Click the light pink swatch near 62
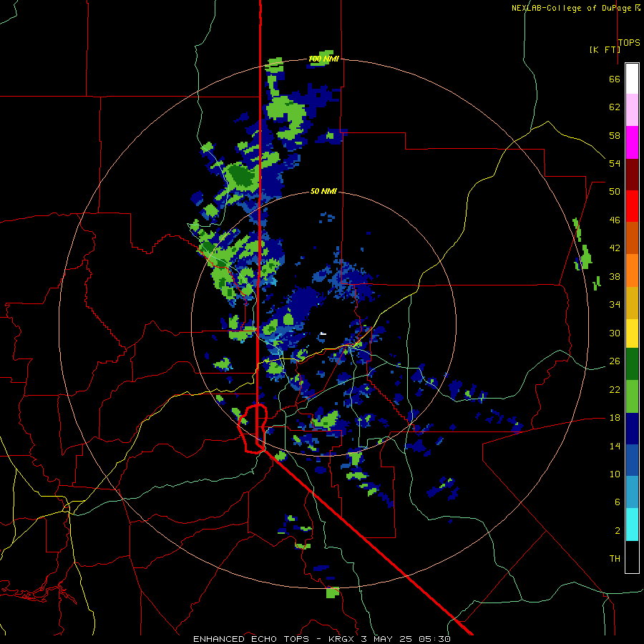Viewport: 644px width, 644px height. coord(632,110)
